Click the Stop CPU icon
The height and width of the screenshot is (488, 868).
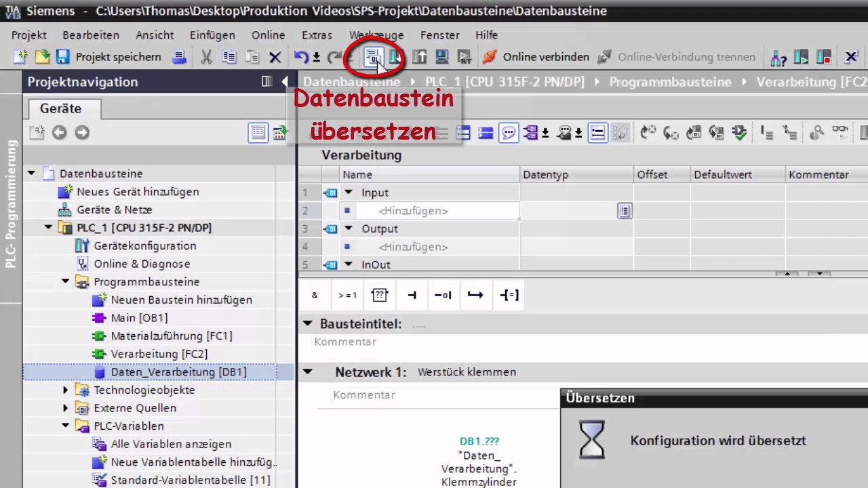823,57
